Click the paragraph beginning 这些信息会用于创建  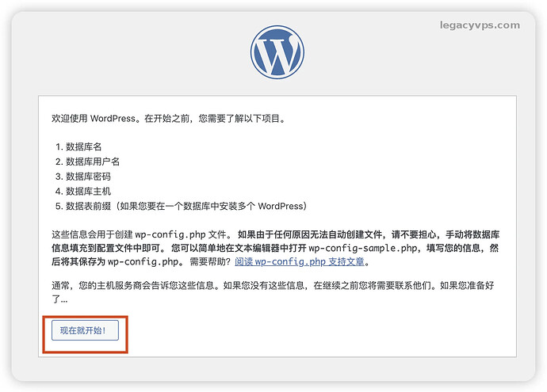276,248
